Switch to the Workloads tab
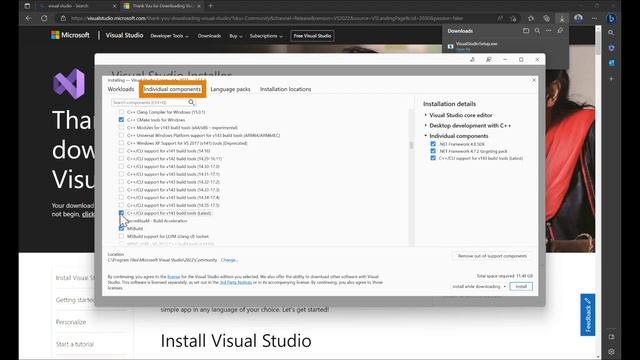Image resolution: width=640 pixels, height=360 pixels. (121, 89)
